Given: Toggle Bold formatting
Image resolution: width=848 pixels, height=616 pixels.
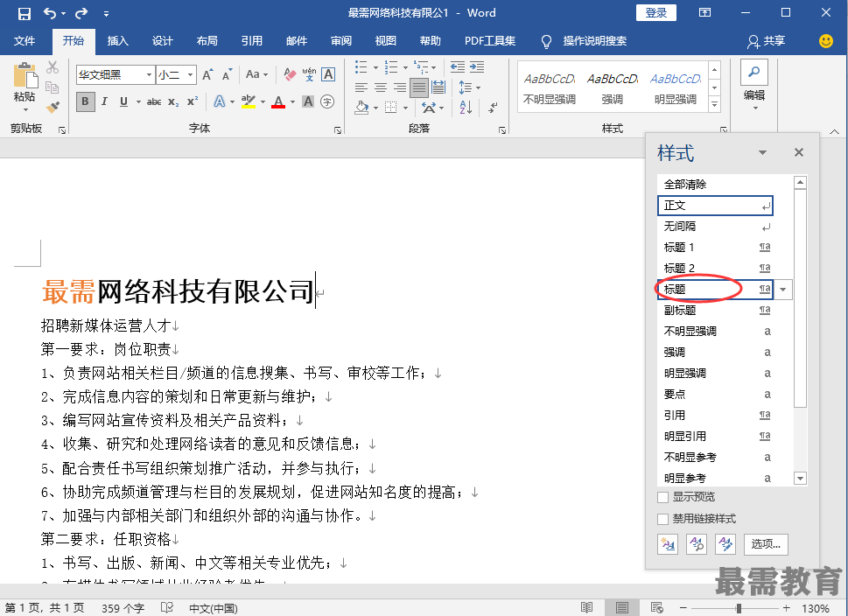Looking at the screenshot, I should [85, 101].
